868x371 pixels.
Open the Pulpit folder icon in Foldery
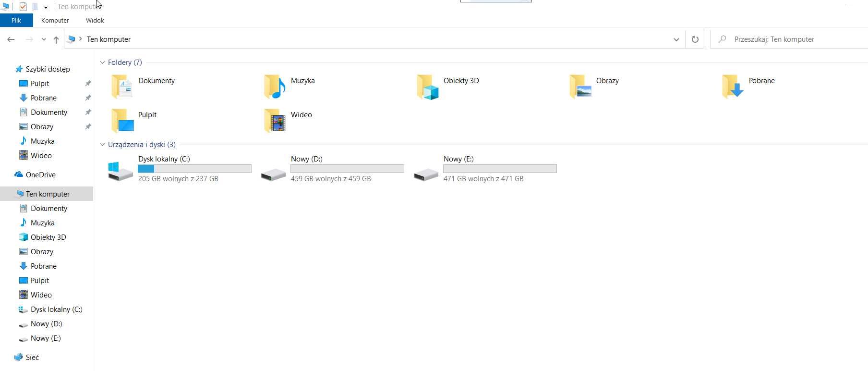click(122, 120)
